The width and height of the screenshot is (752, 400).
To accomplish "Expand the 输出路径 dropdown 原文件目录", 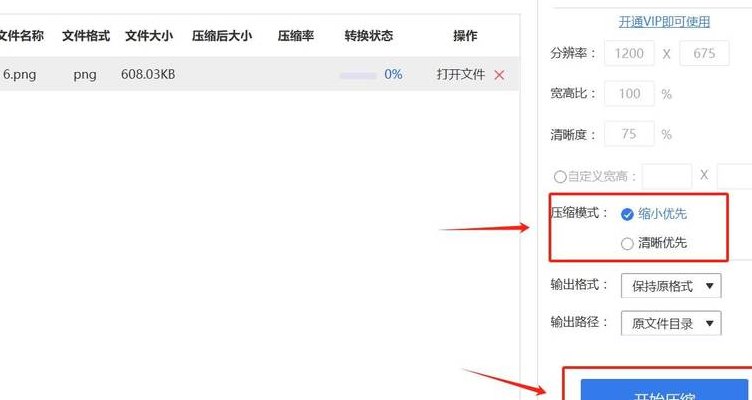I will point(671,323).
